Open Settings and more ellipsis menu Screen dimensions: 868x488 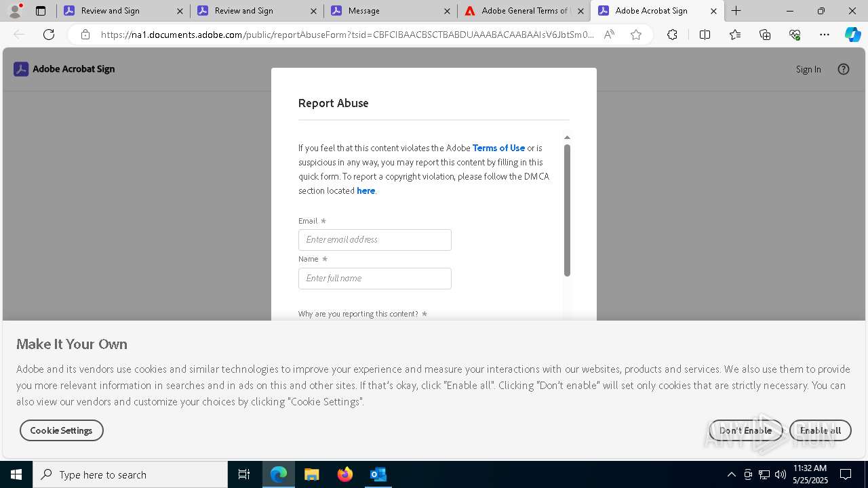825,35
